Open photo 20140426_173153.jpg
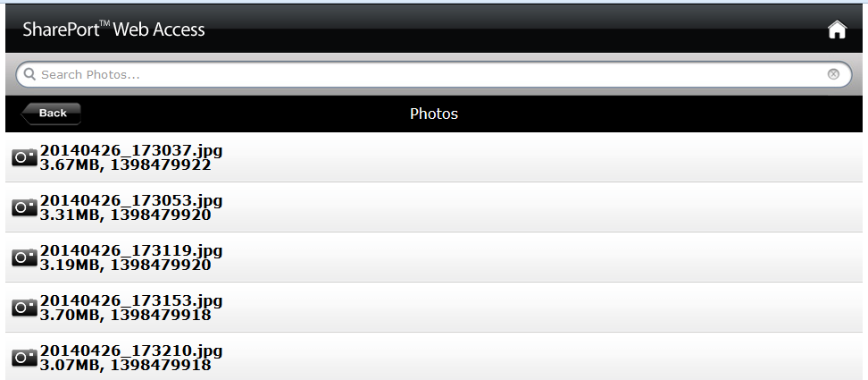Image resolution: width=868 pixels, height=380 pixels. click(131, 300)
